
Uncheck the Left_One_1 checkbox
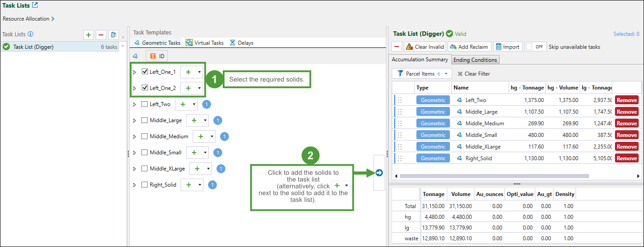[x=145, y=72]
